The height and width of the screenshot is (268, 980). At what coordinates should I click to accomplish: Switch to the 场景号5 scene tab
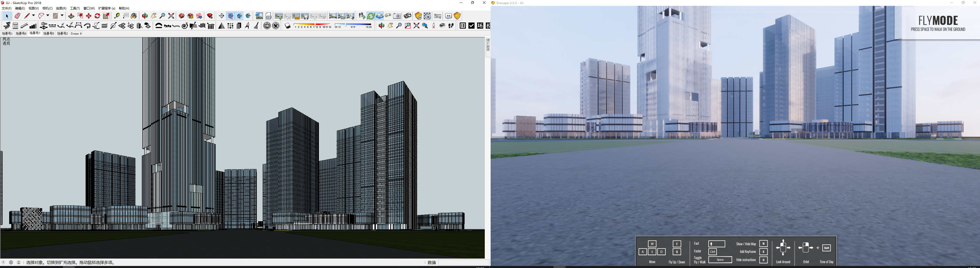[49, 33]
